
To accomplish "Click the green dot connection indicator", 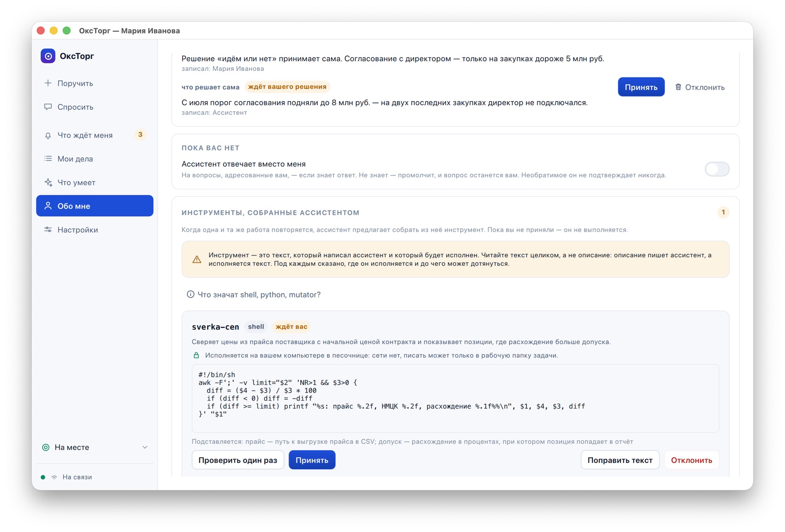I will pyautogui.click(x=43, y=477).
